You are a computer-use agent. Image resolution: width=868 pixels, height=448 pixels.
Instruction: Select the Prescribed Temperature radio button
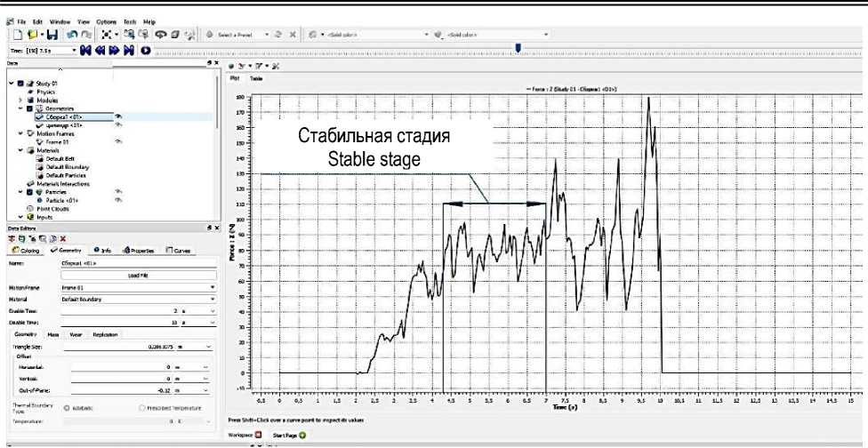tap(142, 408)
